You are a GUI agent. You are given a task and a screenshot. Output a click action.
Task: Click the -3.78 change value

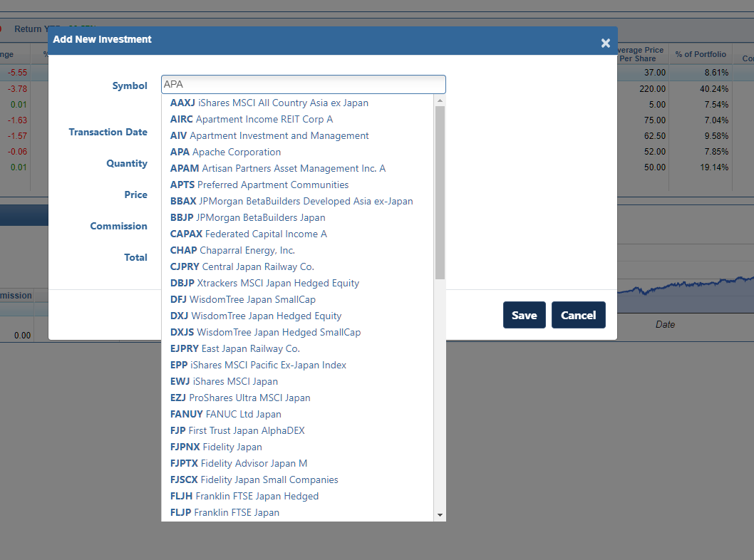pyautogui.click(x=17, y=89)
